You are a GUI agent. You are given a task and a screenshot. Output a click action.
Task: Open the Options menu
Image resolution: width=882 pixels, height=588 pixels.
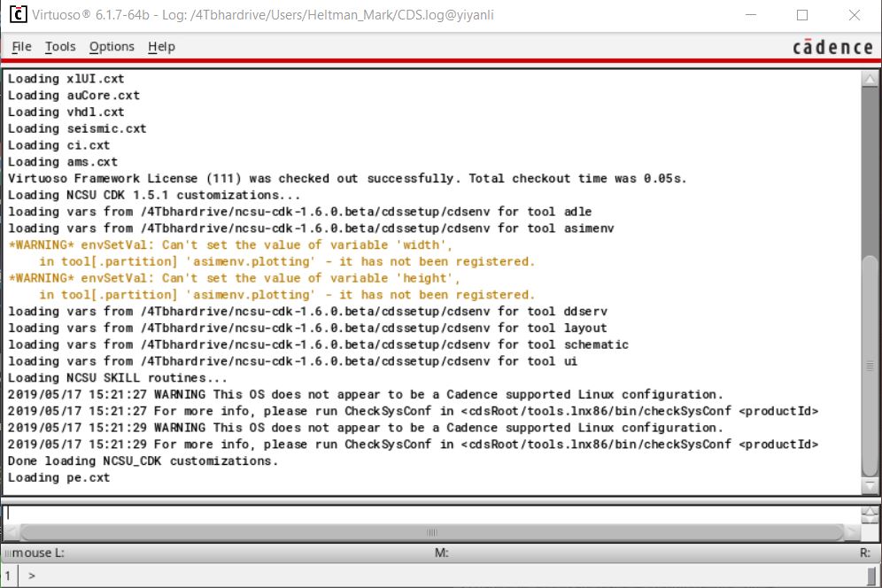tap(112, 47)
